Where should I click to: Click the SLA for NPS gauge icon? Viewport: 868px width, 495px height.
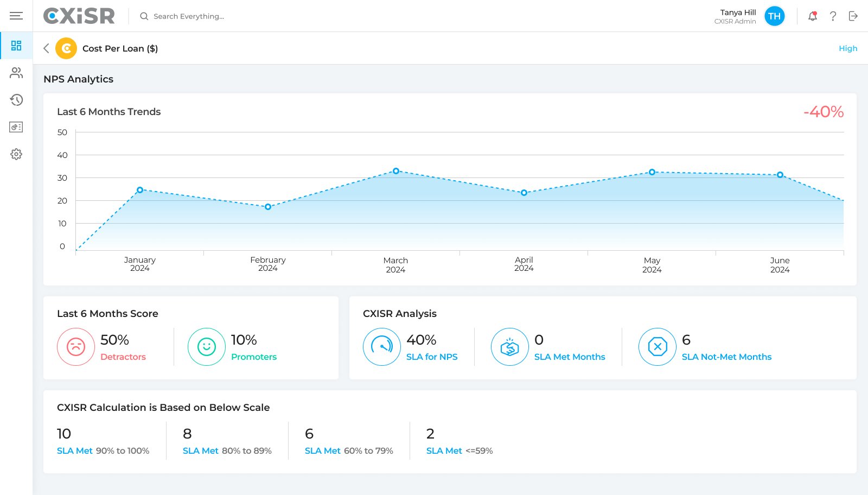[x=382, y=347]
